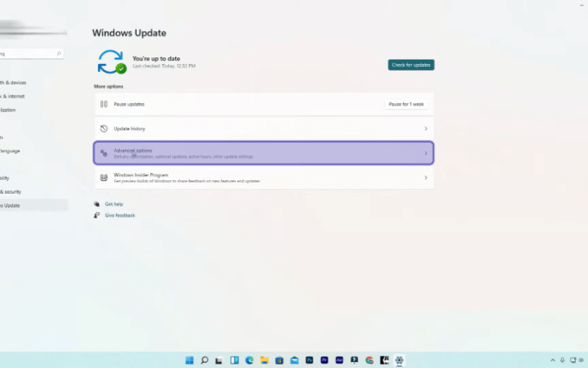This screenshot has width=588, height=368.
Task: Open the Mail app from taskbar
Action: click(295, 360)
